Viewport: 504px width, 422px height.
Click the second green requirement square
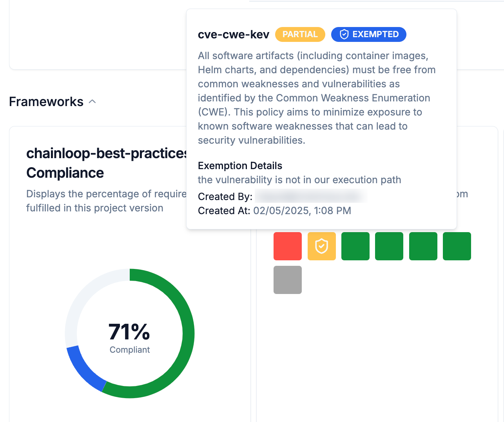coord(389,246)
